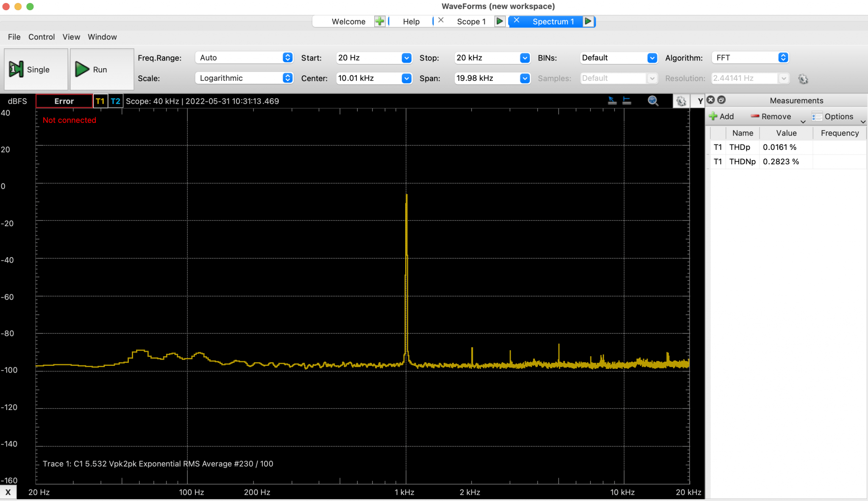The image size is (868, 501).
Task: Undock the Measurements panel
Action: point(721,100)
